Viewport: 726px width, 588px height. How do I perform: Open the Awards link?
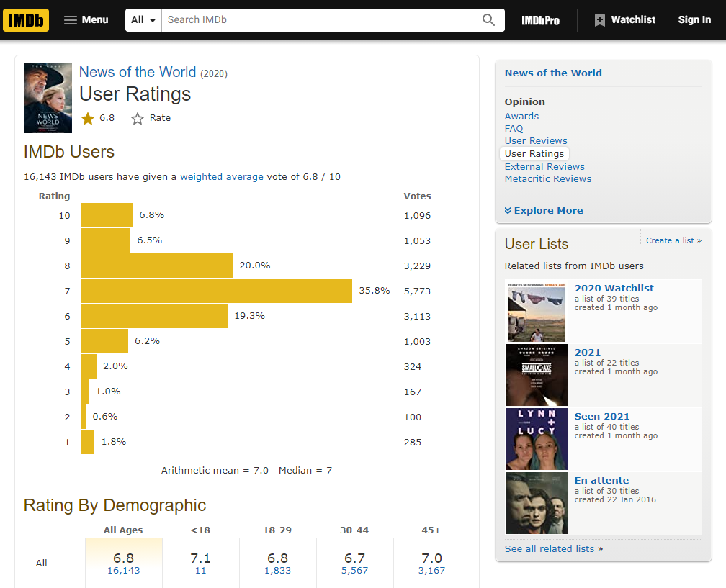(x=521, y=116)
